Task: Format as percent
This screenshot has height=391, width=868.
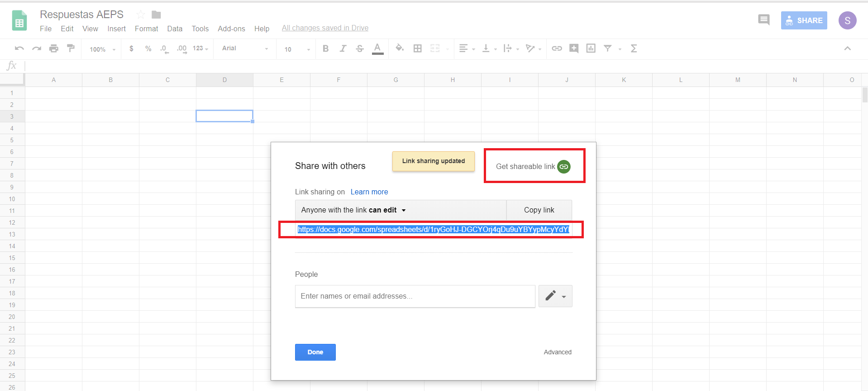Action: (148, 48)
